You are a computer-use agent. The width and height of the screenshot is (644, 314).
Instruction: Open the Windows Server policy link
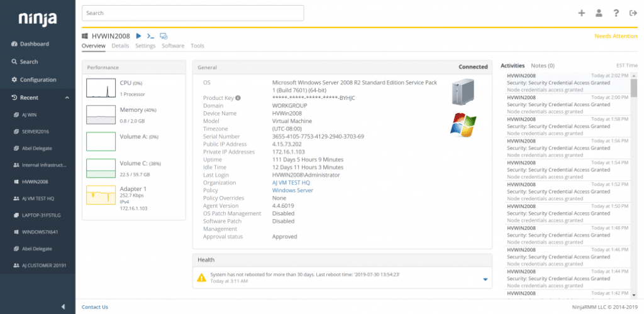tap(293, 191)
